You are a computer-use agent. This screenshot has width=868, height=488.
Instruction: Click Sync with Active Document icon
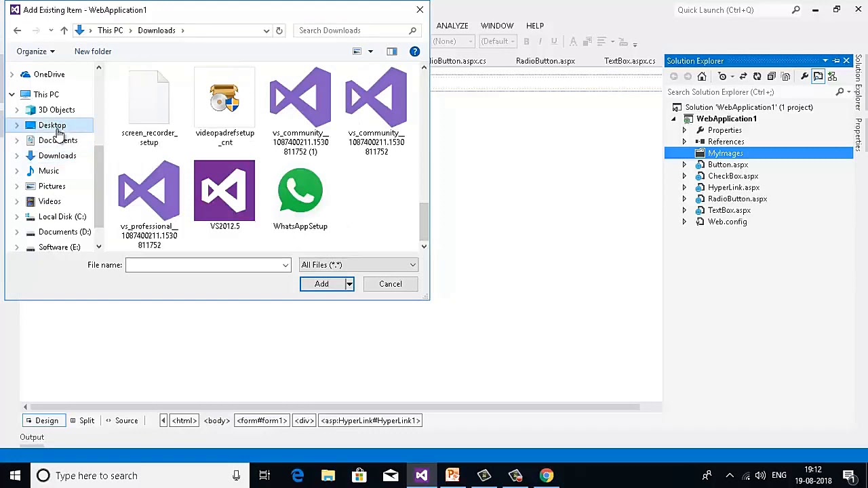pyautogui.click(x=743, y=77)
